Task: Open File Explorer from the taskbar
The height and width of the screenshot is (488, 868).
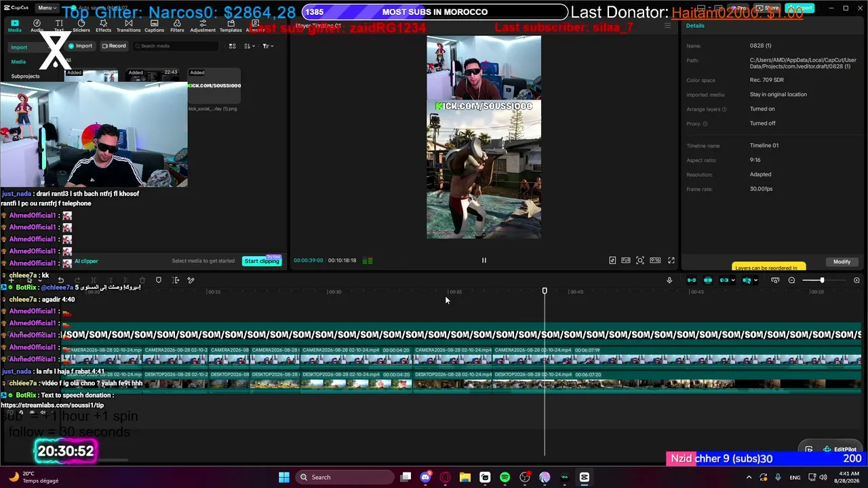Action: 465,477
